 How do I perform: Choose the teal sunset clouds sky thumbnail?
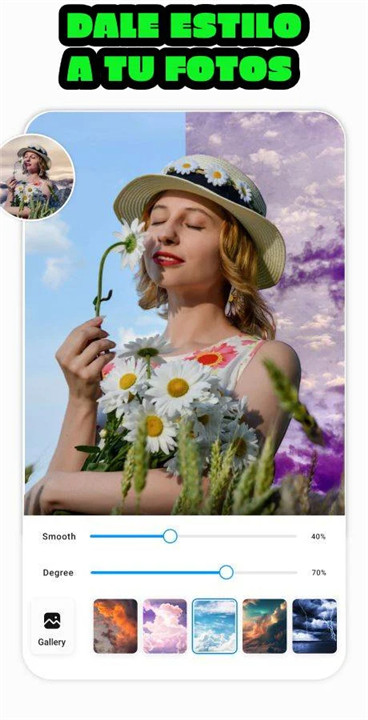265,626
